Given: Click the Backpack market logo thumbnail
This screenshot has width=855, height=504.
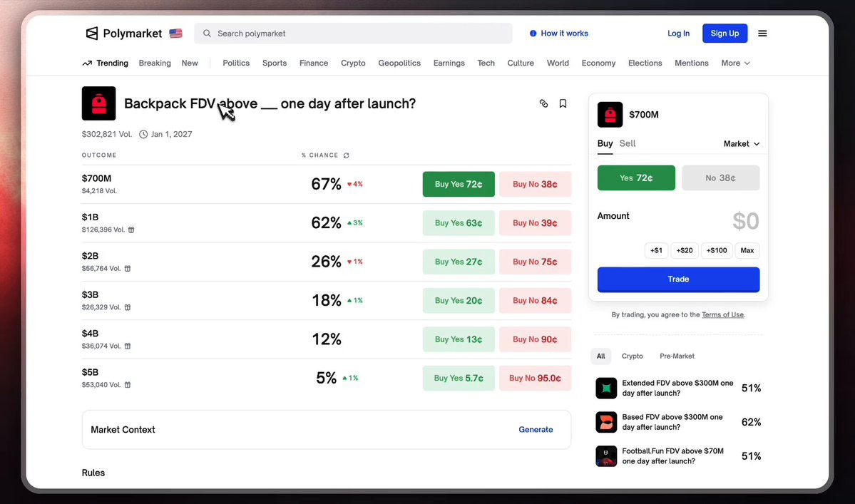Looking at the screenshot, I should 98,103.
